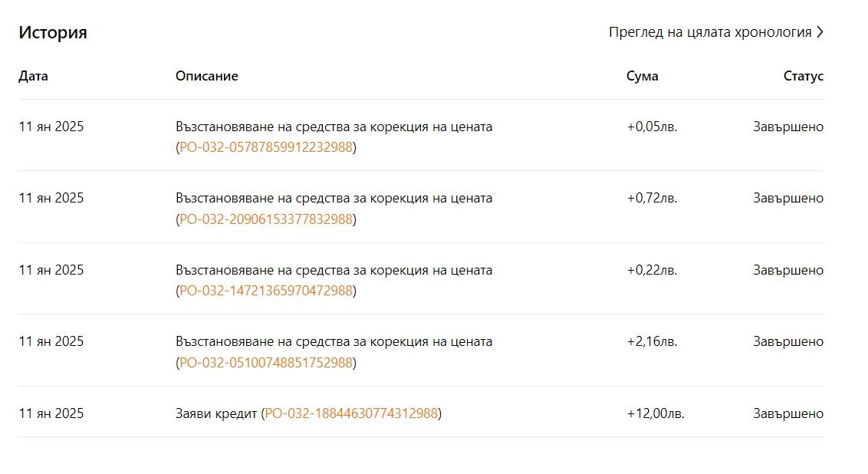
Task: Open order link PO-032-14721365970472988
Action: pos(266,291)
